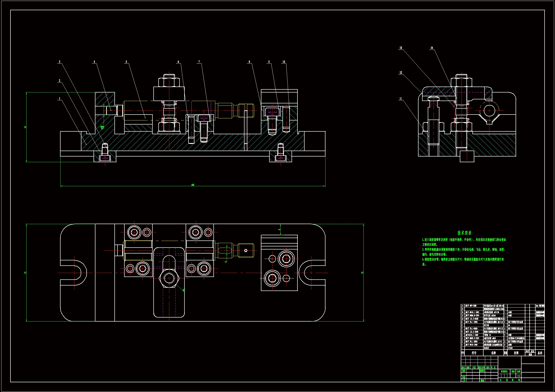Click callout number 11 in side view
This screenshot has width=555, height=392.
400,99
